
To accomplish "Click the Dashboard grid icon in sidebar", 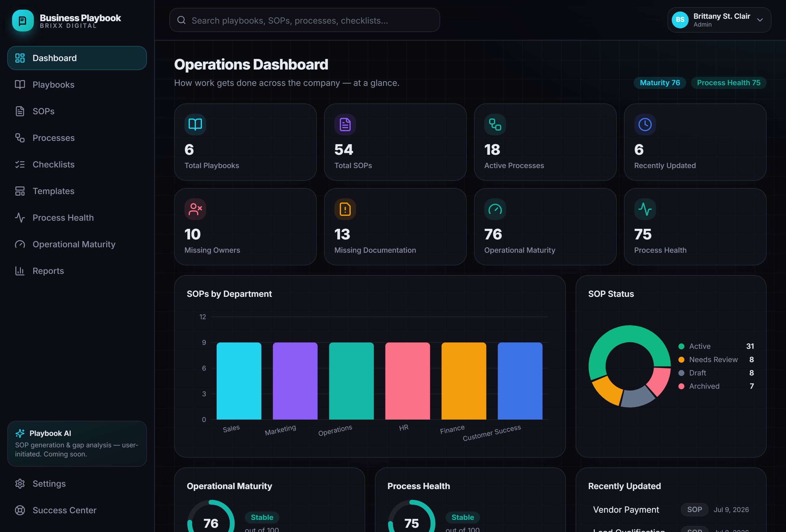I will 20,58.
